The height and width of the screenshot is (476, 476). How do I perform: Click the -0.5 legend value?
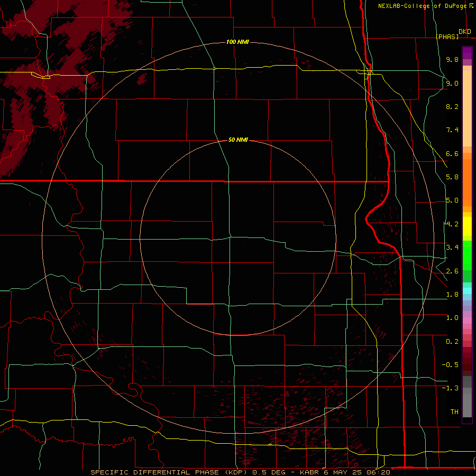click(x=450, y=365)
